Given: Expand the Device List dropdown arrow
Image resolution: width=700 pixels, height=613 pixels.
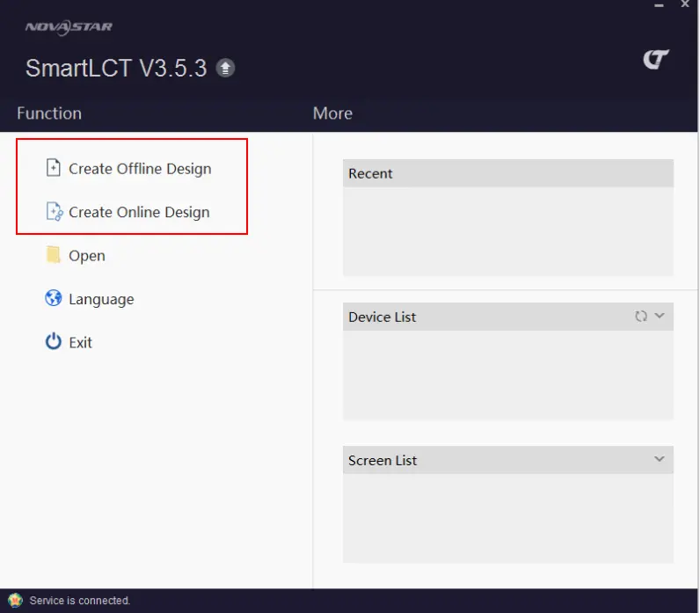Looking at the screenshot, I should [660, 317].
